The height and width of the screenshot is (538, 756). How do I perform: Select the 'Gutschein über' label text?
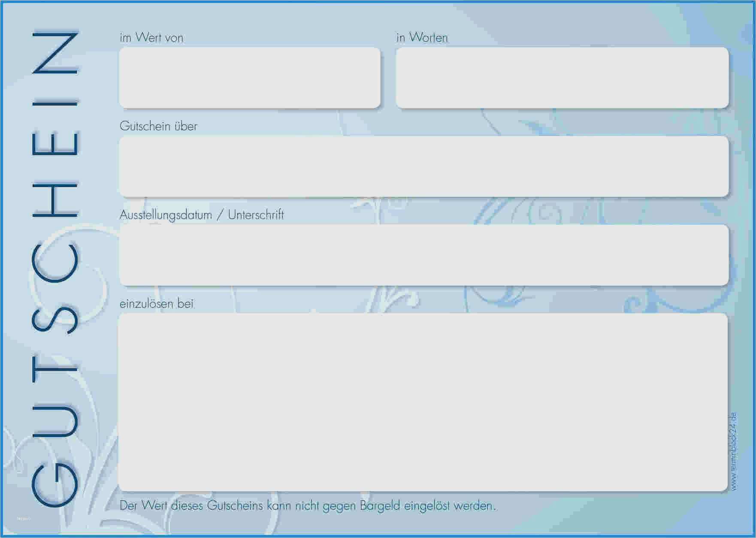click(158, 126)
